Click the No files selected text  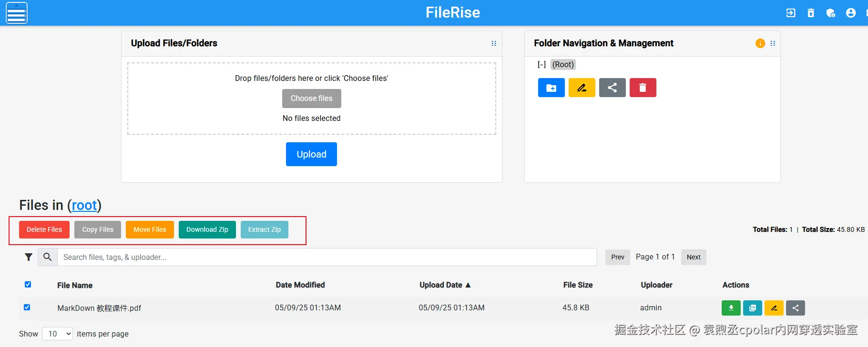(x=312, y=118)
